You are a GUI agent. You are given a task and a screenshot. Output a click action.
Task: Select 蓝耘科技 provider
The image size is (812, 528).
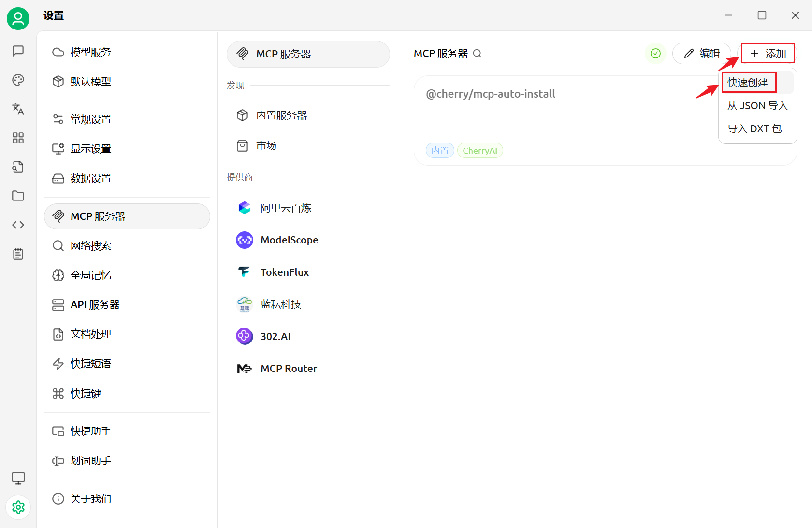(308, 304)
